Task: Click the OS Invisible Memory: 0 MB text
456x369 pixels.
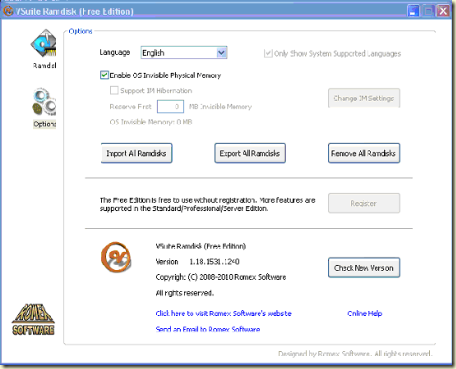Action: (x=151, y=122)
